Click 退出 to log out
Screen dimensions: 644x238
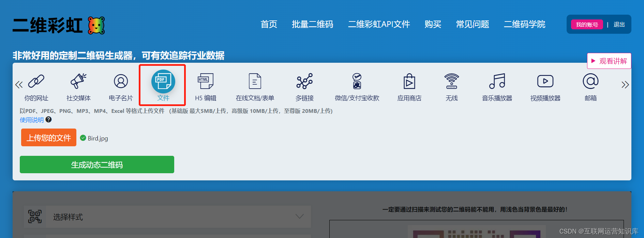[x=619, y=25]
